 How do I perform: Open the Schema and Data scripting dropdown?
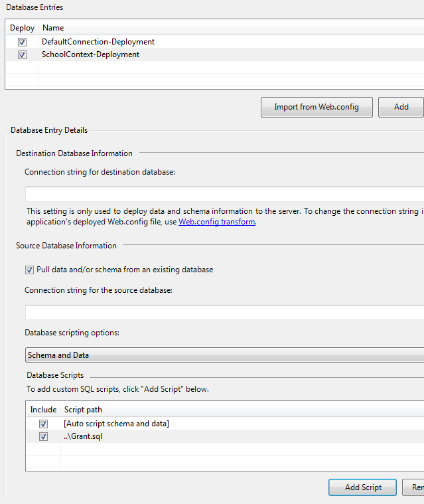(x=224, y=355)
